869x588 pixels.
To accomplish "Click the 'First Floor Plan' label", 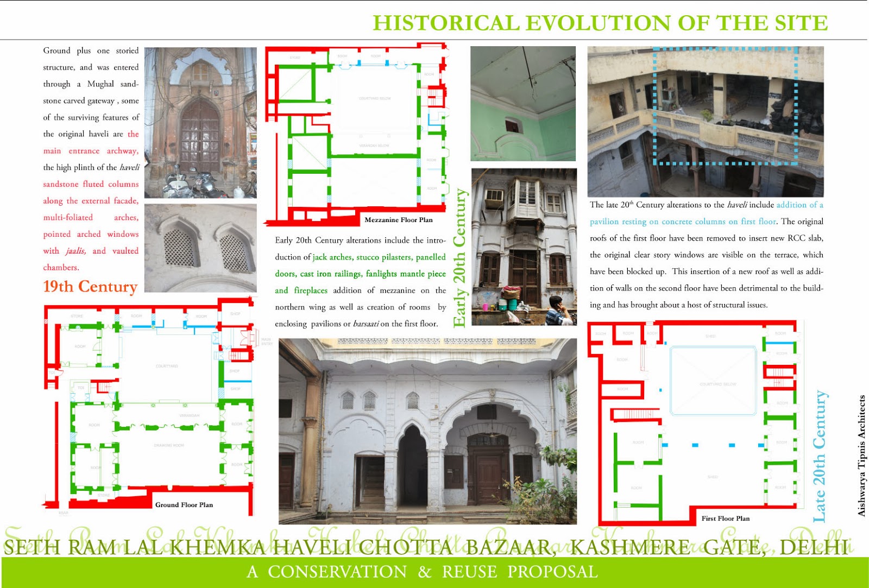I will point(726,519).
